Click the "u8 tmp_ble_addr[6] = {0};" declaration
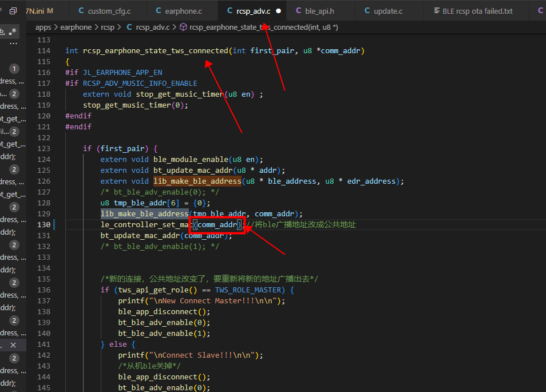This screenshot has width=546, height=392. tap(155, 203)
